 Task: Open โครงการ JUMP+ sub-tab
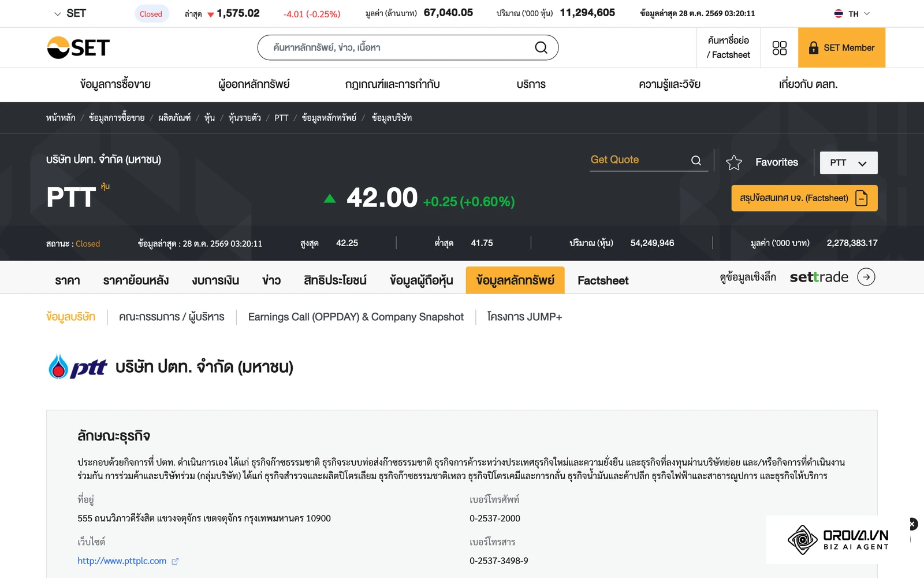[x=524, y=317]
